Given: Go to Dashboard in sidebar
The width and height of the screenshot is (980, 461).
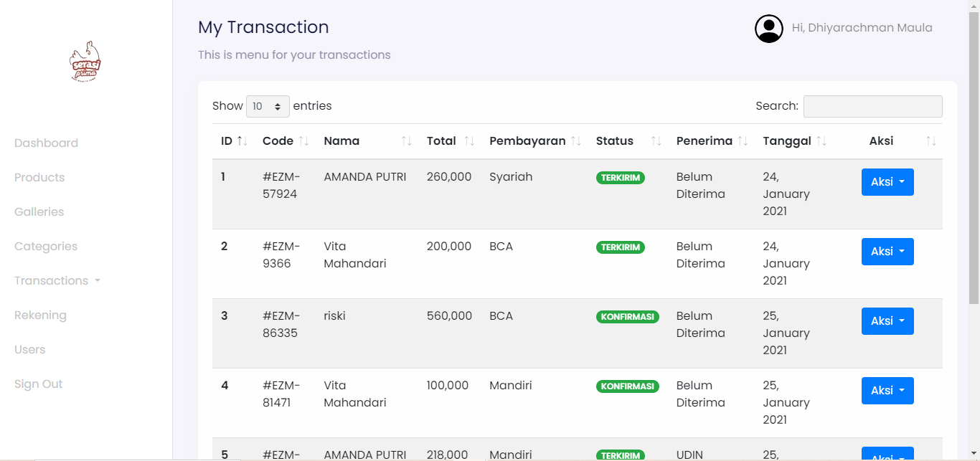Looking at the screenshot, I should pos(46,143).
